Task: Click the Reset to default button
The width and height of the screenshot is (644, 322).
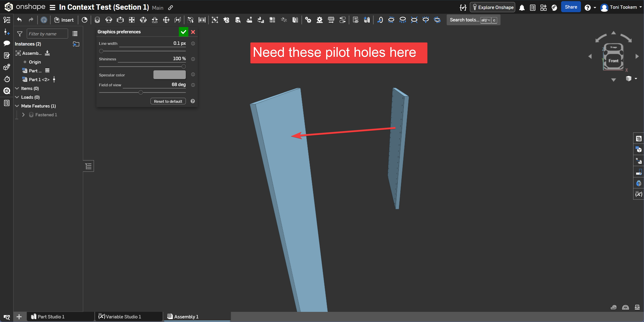Action: [168, 101]
